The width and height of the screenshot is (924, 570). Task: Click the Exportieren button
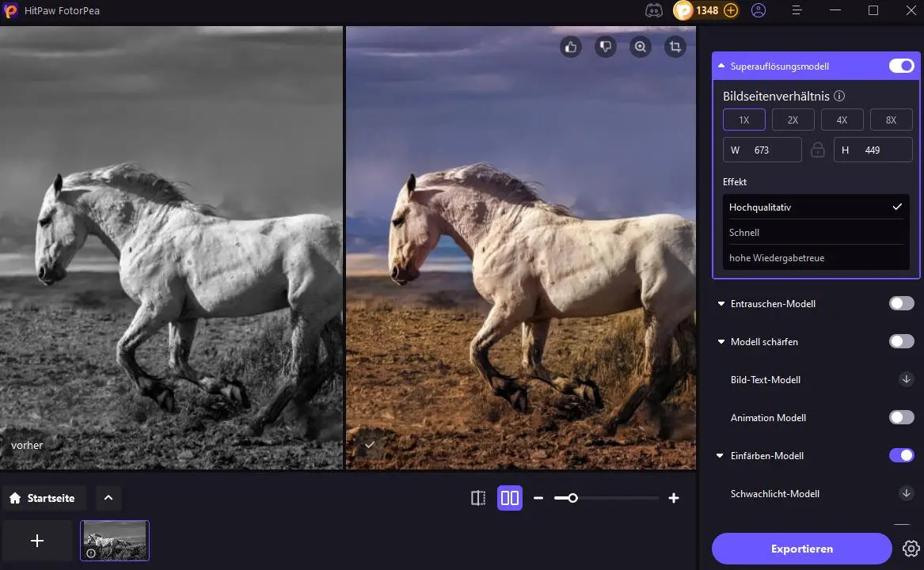(x=801, y=549)
